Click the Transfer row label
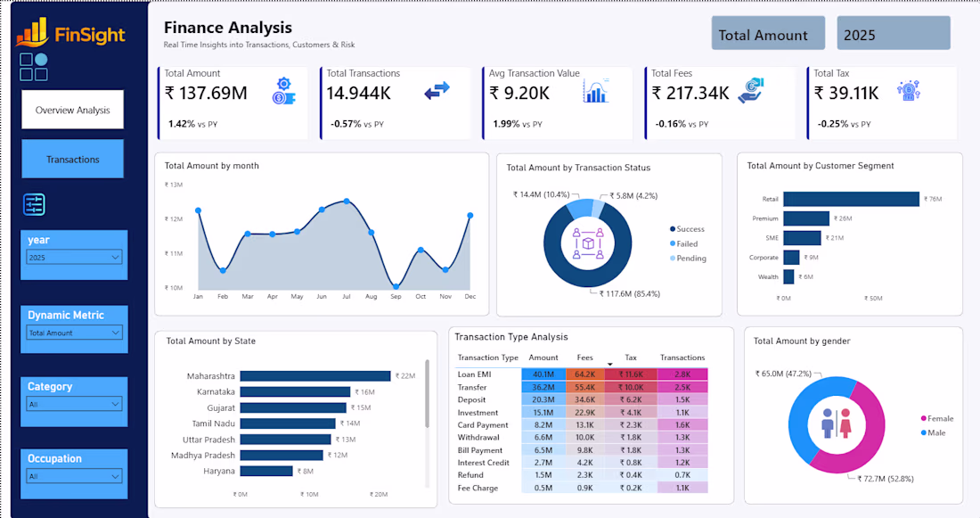 tap(472, 387)
